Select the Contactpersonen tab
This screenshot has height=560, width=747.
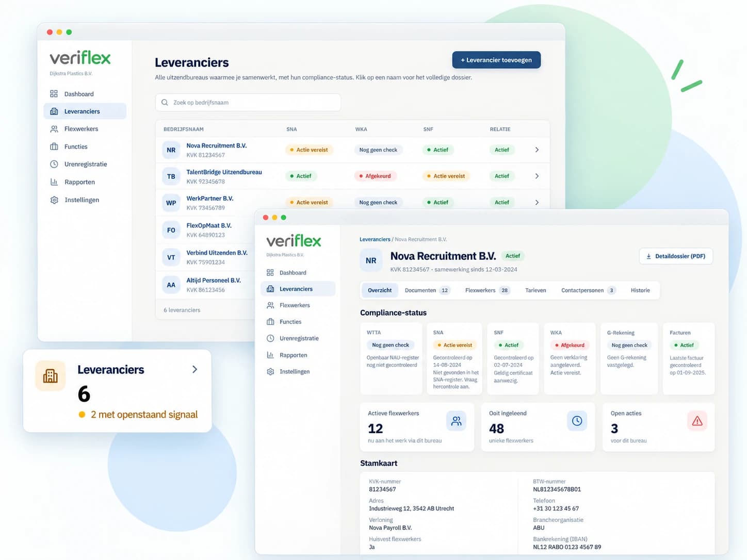point(588,290)
